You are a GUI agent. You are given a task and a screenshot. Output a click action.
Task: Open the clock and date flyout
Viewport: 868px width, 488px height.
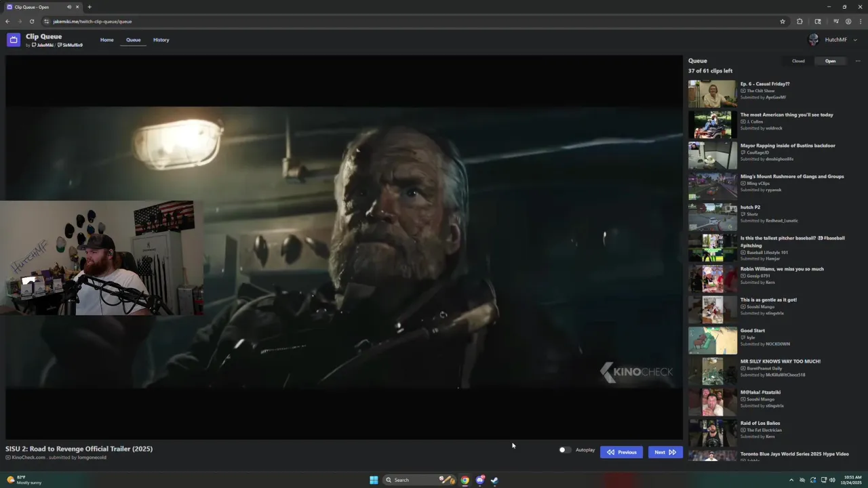(850, 480)
